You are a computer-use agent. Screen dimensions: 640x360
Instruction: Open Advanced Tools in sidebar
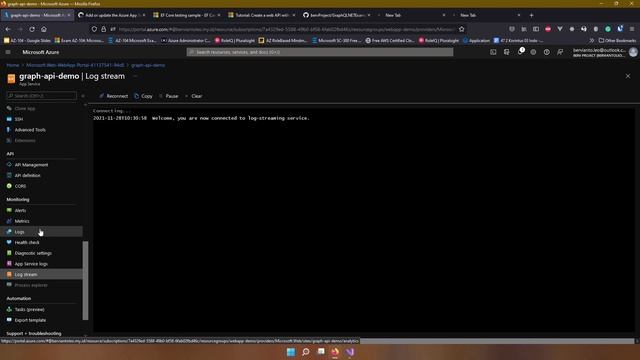tap(30, 130)
